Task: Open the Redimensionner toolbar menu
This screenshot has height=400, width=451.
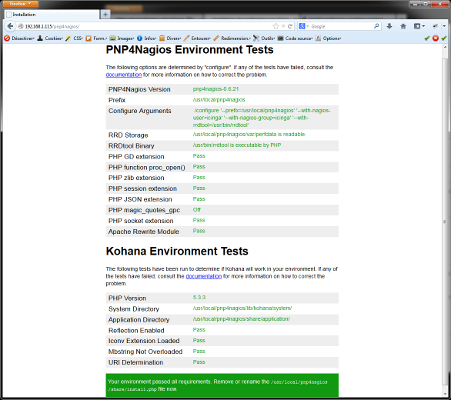Action: click(x=232, y=38)
